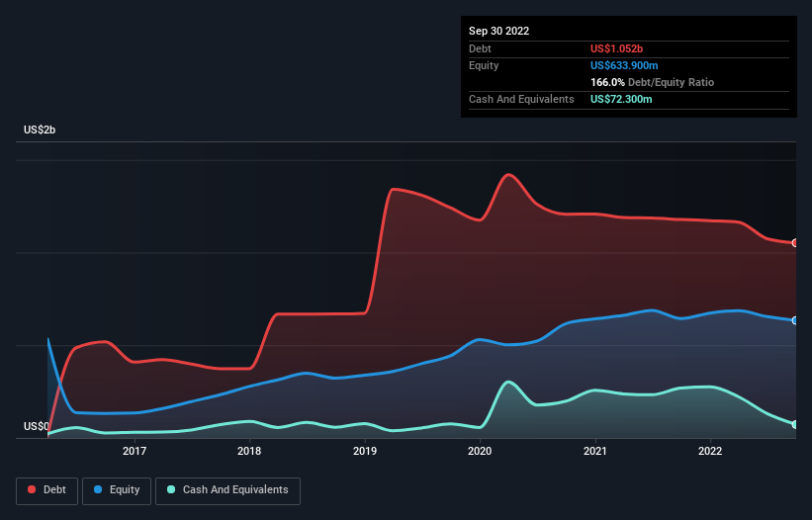The image size is (812, 520).
Task: Click the Sep 30 2022 tooltip date
Action: (498, 31)
